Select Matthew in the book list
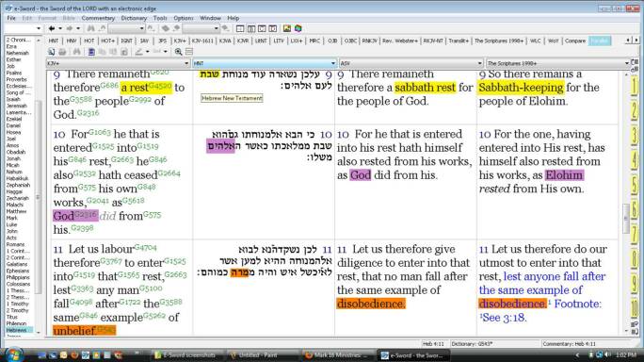 point(16,211)
